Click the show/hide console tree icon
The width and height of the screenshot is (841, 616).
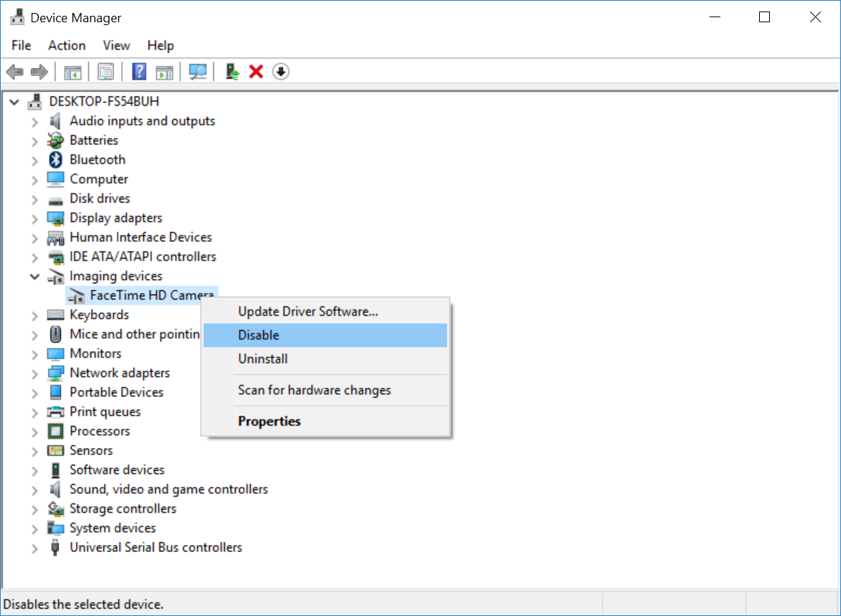[73, 72]
